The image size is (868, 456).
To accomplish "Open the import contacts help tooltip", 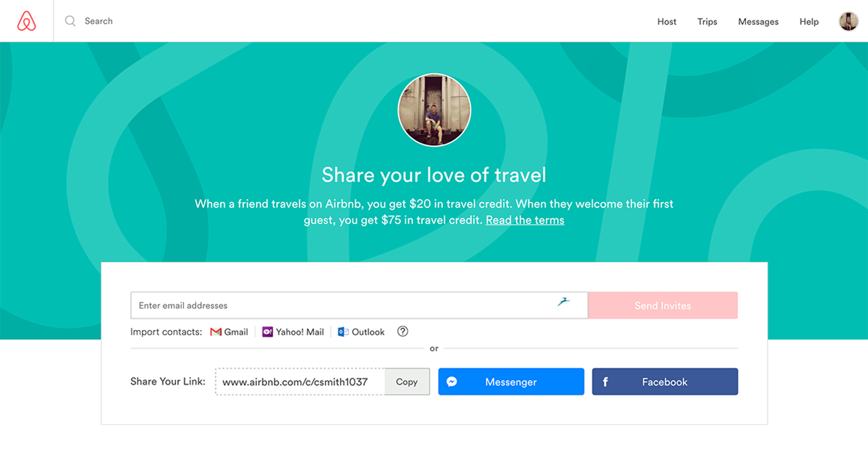I will [402, 332].
